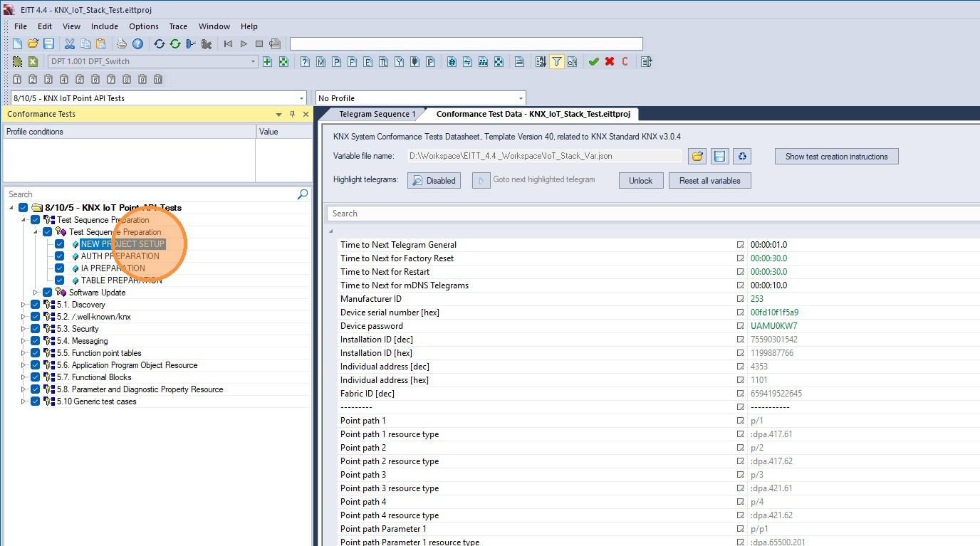Expand the 5.4. Messaging tree node
The width and height of the screenshot is (980, 546).
pyautogui.click(x=24, y=341)
